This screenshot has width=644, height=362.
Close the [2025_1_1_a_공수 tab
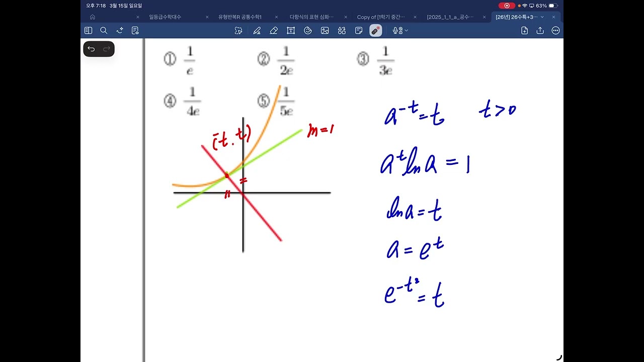point(485,17)
